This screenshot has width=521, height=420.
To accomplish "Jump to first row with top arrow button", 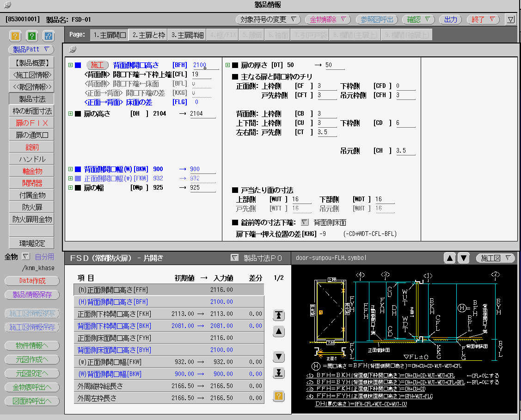I will (x=278, y=315).
